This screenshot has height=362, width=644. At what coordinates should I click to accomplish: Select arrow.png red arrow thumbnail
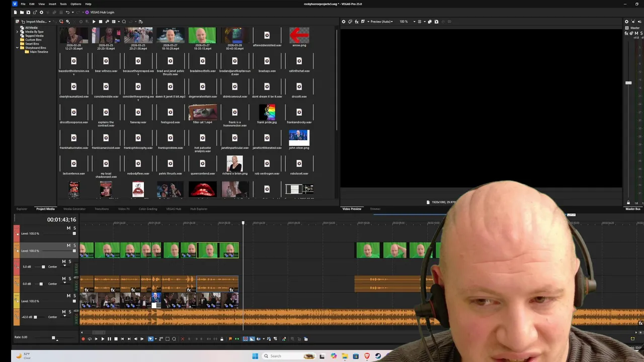point(299,35)
